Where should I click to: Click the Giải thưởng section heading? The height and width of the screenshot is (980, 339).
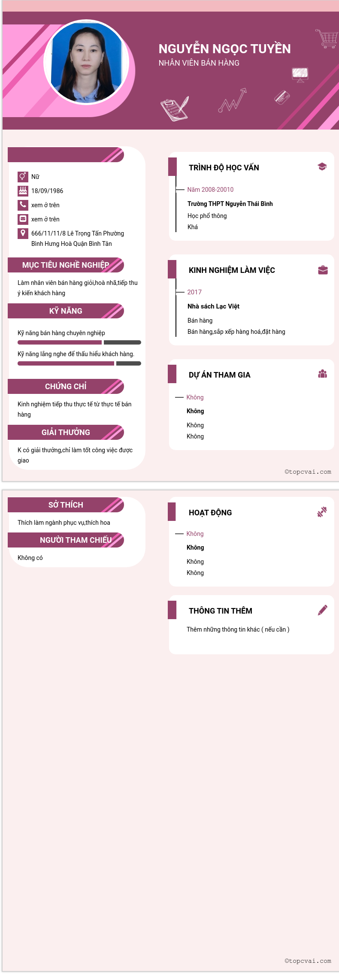tap(66, 433)
